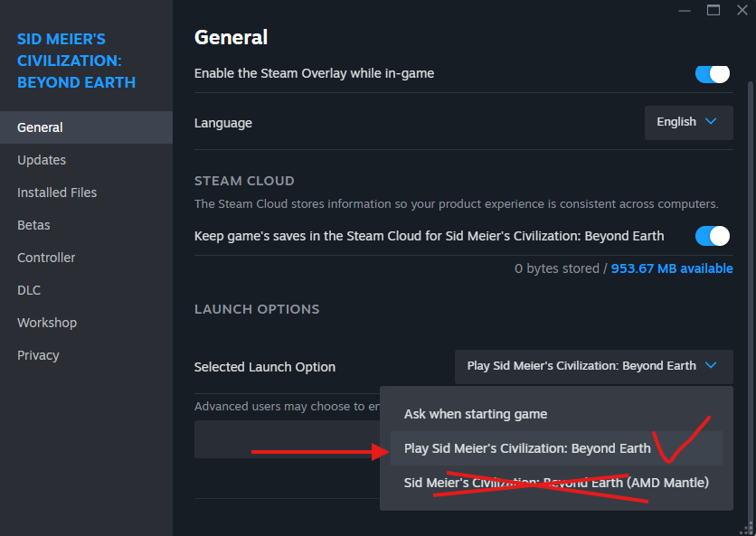Collapse the Selected Launch Option dropdown
The width and height of the screenshot is (756, 536).
point(593,366)
